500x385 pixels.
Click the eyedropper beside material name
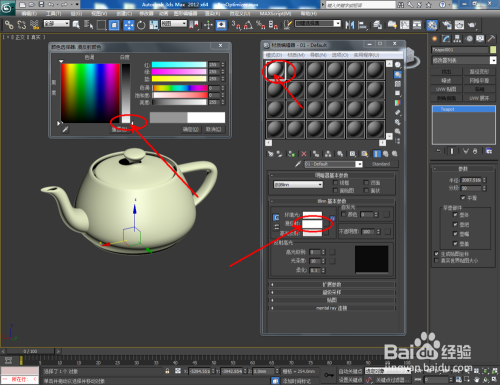(298, 164)
